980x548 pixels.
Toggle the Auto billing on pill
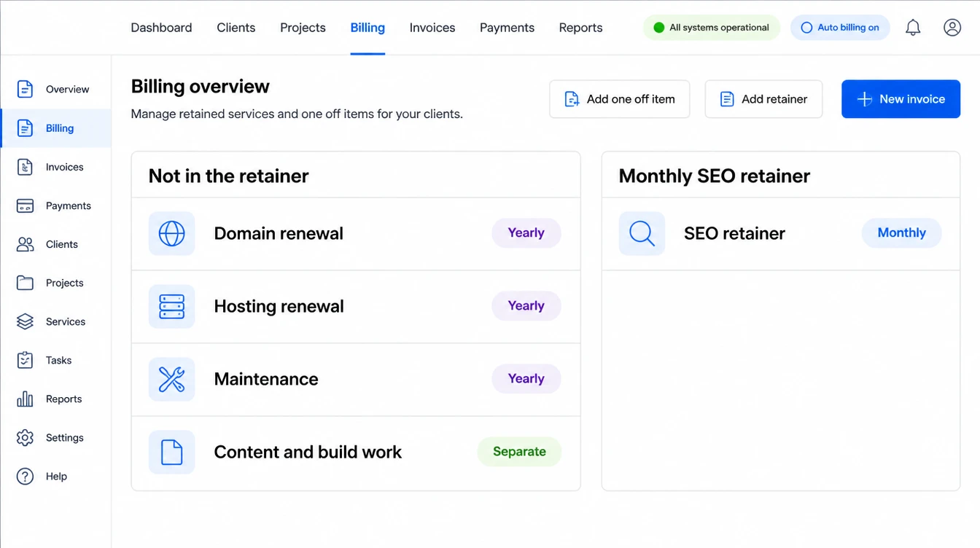[840, 28]
